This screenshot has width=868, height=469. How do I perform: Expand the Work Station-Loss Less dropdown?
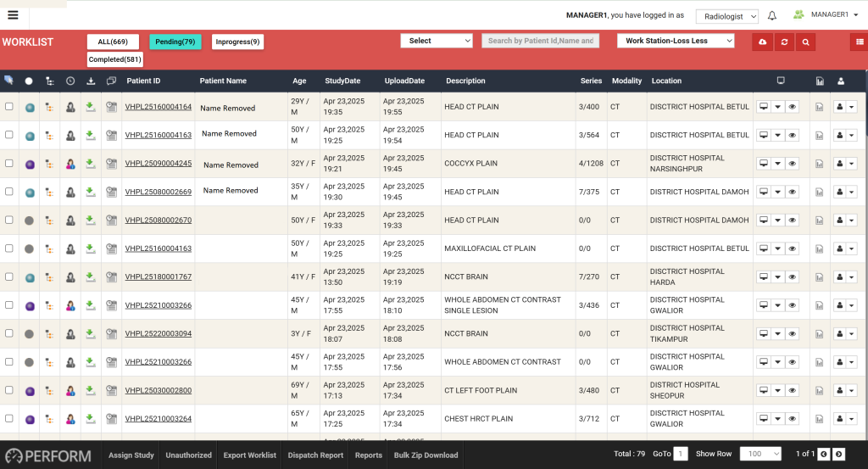pos(675,41)
